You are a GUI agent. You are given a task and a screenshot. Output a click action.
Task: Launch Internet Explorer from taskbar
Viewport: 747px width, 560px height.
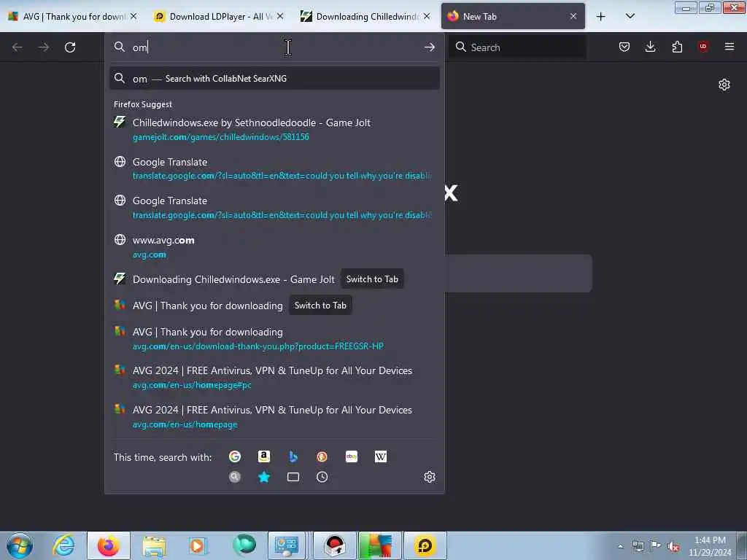[64, 545]
